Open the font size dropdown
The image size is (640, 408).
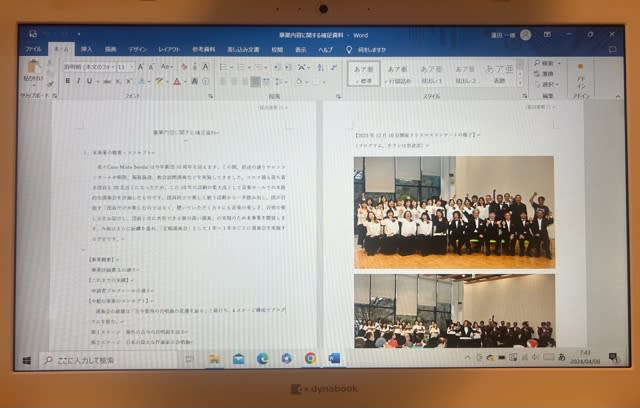click(x=131, y=67)
